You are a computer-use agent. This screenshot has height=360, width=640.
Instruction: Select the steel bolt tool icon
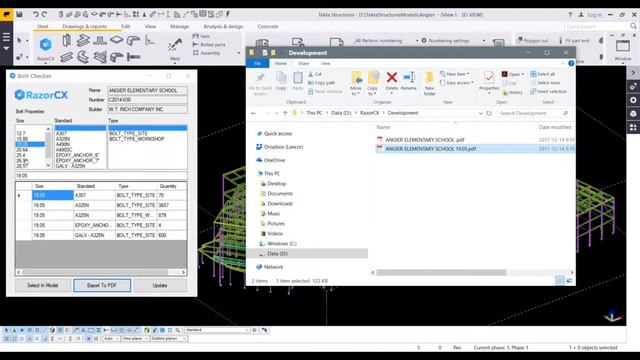(x=133, y=57)
